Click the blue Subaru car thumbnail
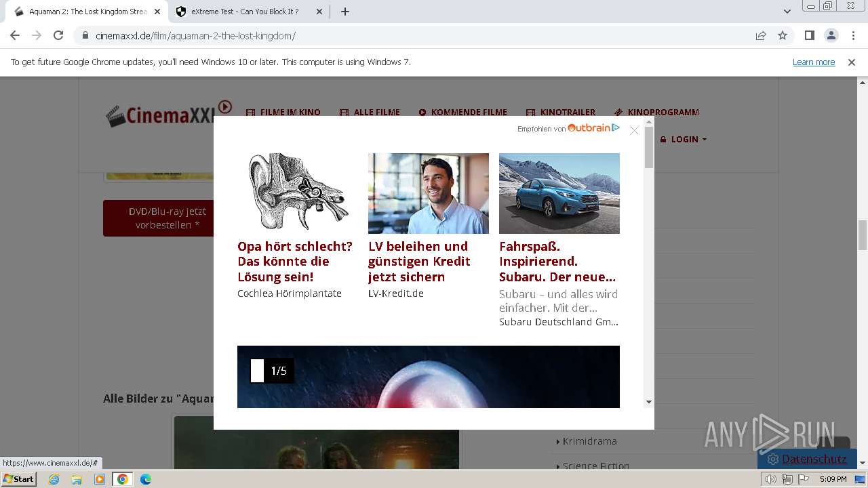The width and height of the screenshot is (868, 488). (x=559, y=193)
